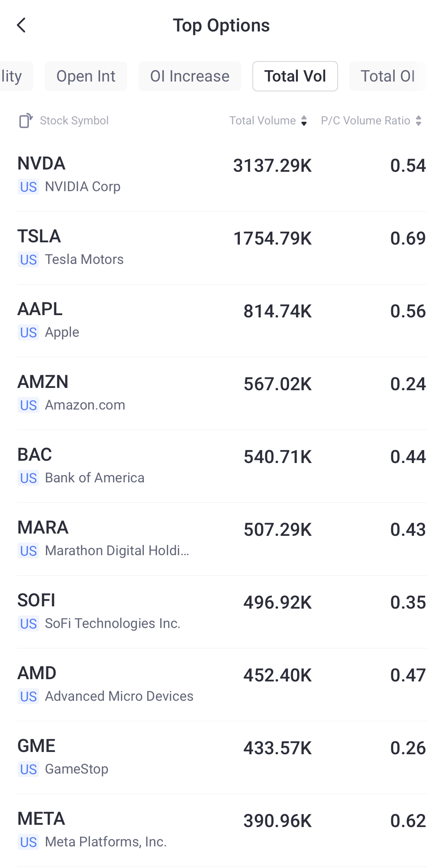Select the SOFI SoFi Technologies row
Screen dimensions: 444x868
222,612
